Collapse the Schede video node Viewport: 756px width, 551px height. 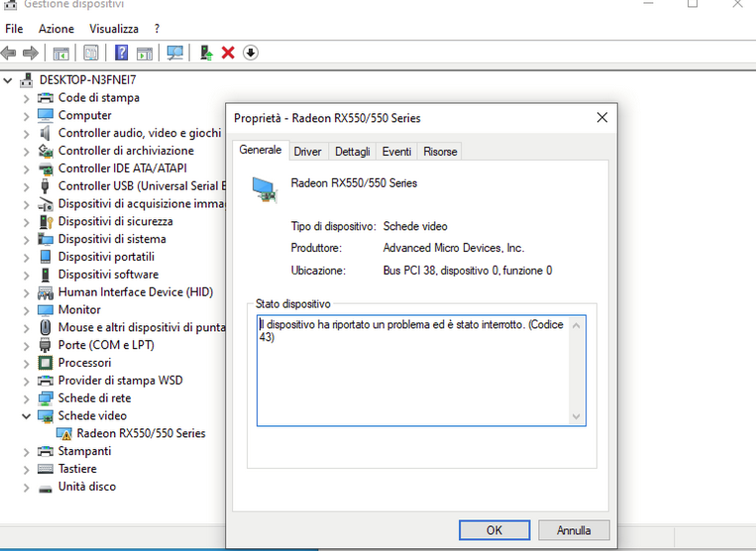26,416
